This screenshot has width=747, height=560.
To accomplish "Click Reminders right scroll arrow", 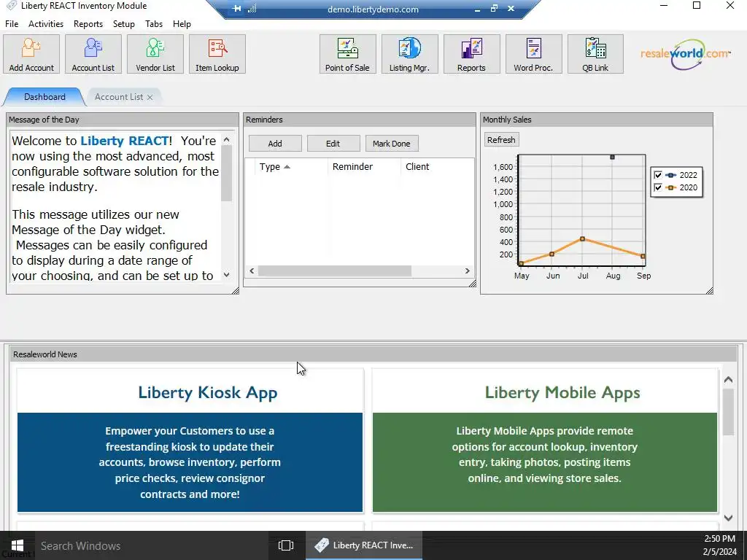I will point(468,271).
